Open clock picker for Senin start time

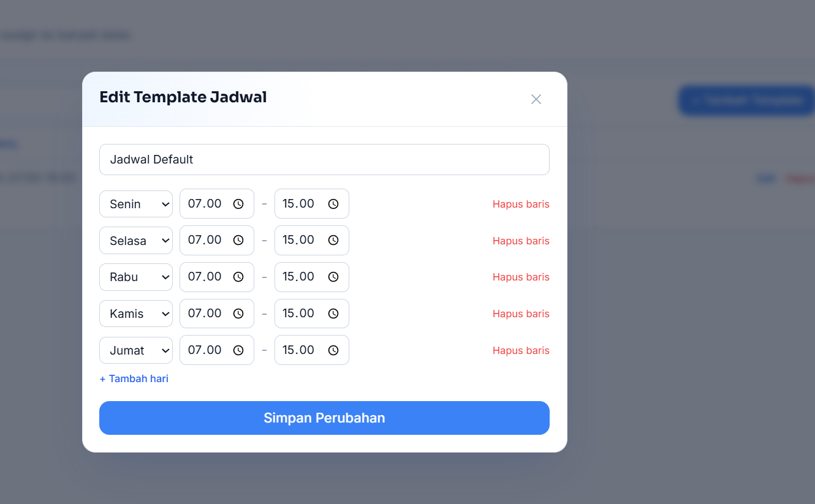[238, 204]
